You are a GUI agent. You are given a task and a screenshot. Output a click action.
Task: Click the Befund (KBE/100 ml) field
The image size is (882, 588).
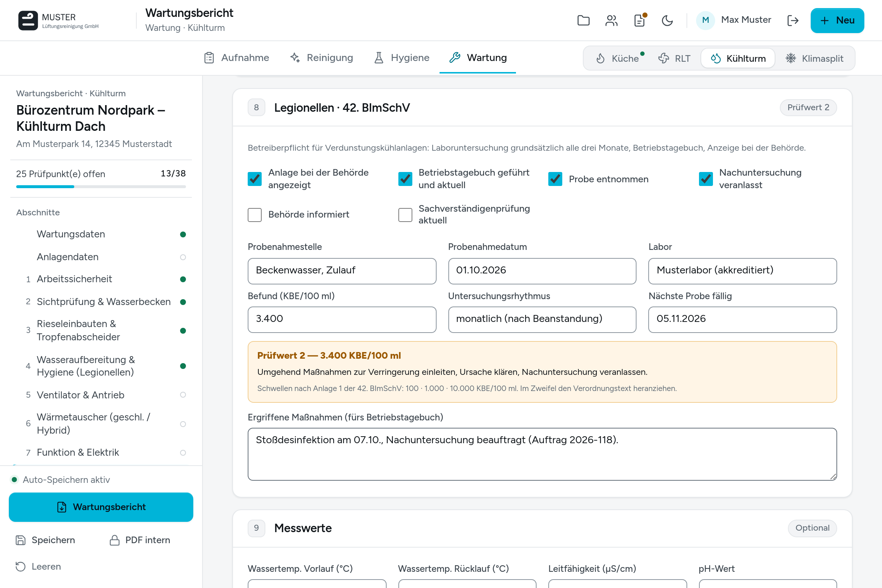[342, 319]
